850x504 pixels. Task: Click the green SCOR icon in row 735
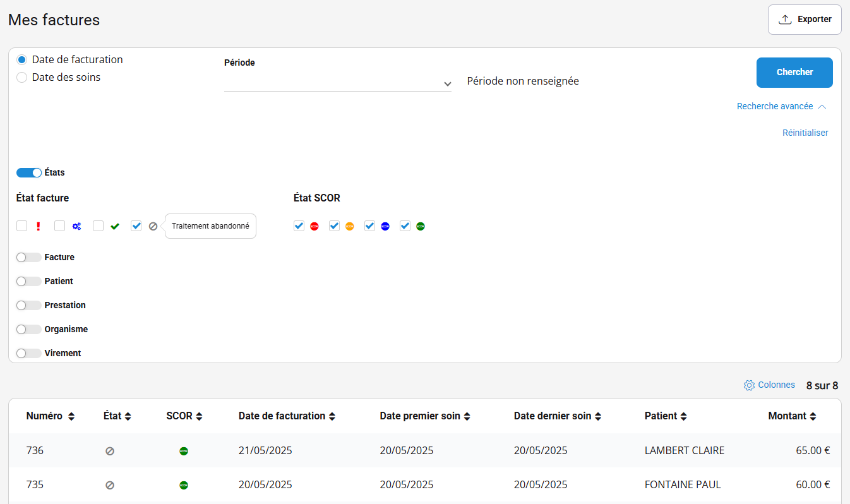click(x=184, y=485)
